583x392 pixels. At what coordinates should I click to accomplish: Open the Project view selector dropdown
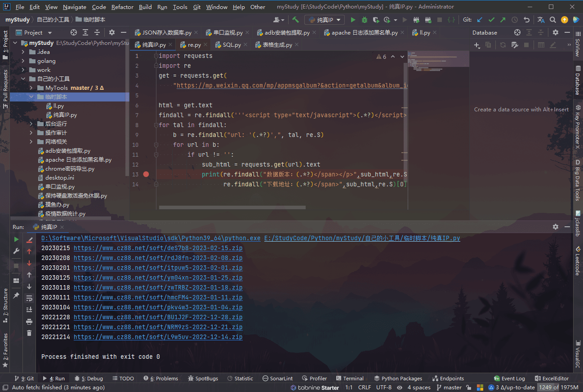[34, 32]
